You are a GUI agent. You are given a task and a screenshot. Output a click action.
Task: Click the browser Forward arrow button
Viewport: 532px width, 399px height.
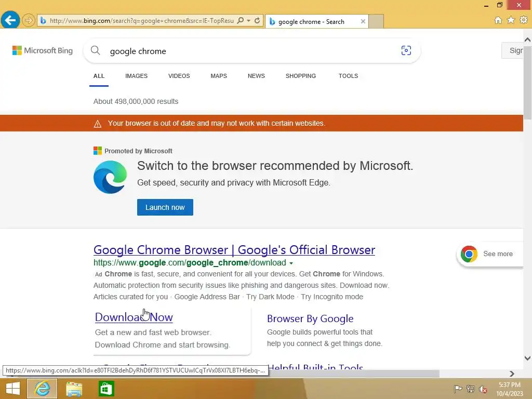(29, 20)
